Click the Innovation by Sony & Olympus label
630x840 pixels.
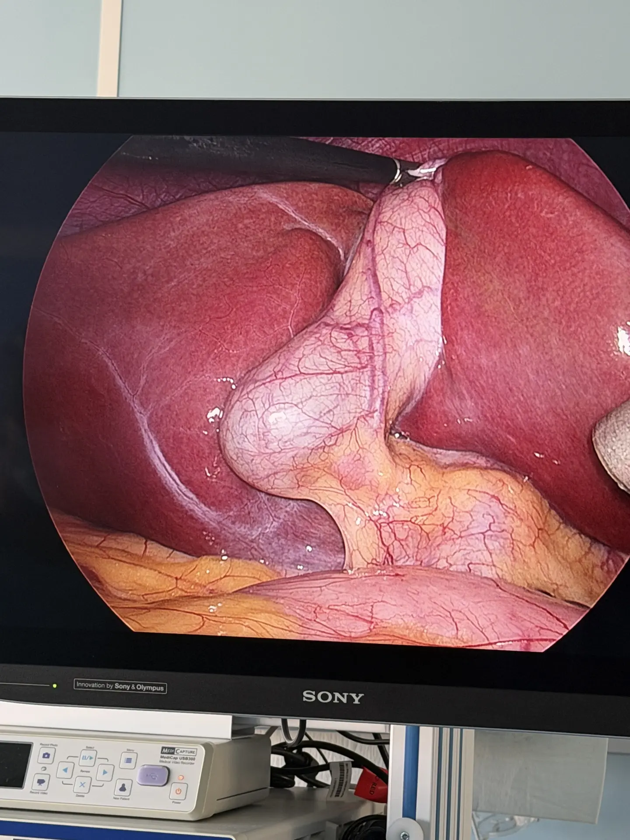[120, 686]
